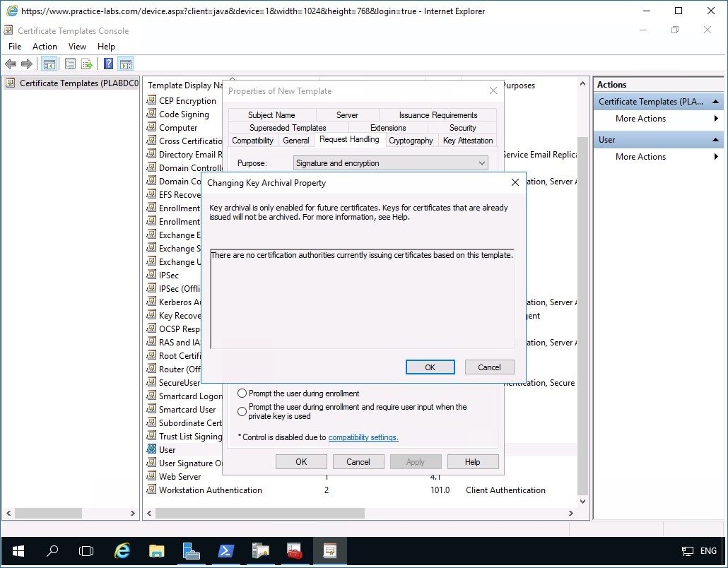Follow the compatibility settings link
This screenshot has height=568, width=728.
coord(363,437)
